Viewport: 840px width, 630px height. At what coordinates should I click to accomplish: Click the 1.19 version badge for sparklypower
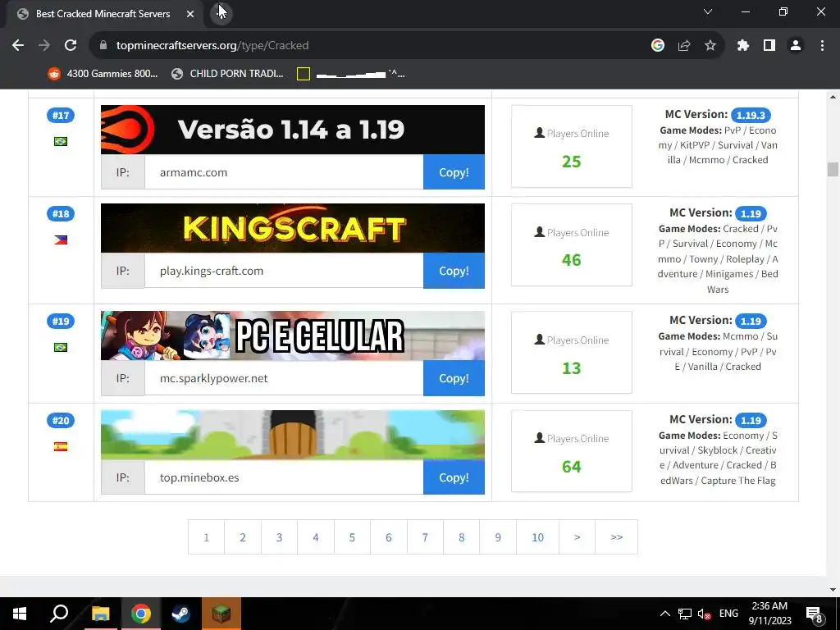click(751, 321)
